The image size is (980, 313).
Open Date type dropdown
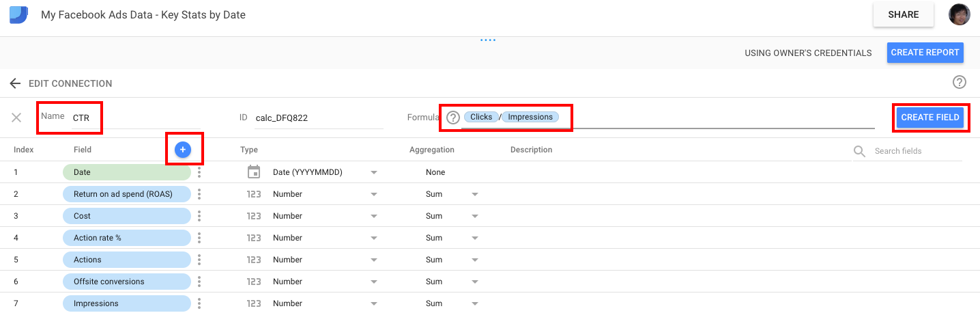point(374,172)
